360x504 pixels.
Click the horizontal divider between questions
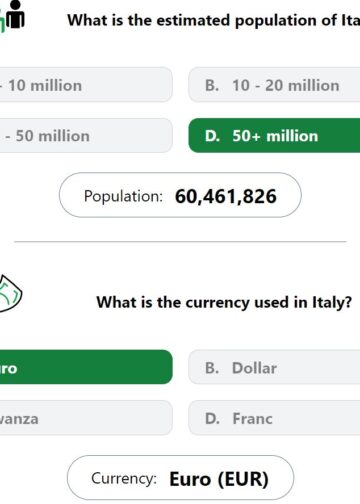[x=180, y=242]
